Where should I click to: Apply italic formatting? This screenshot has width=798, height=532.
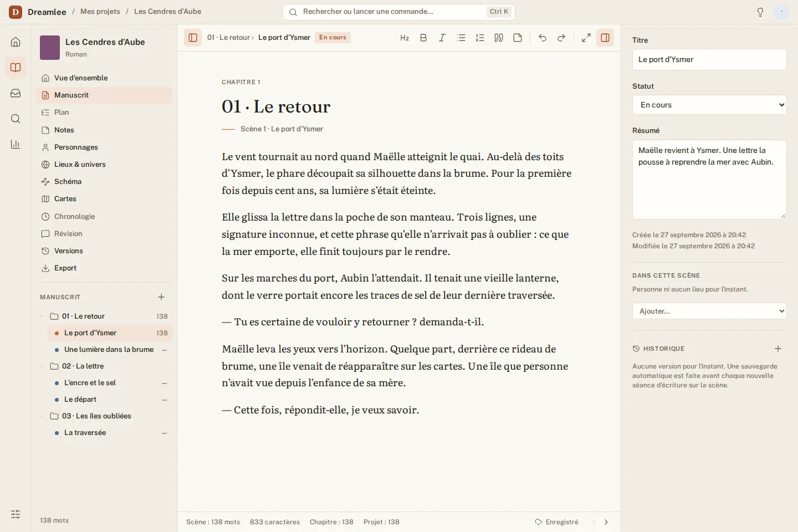pyautogui.click(x=442, y=38)
